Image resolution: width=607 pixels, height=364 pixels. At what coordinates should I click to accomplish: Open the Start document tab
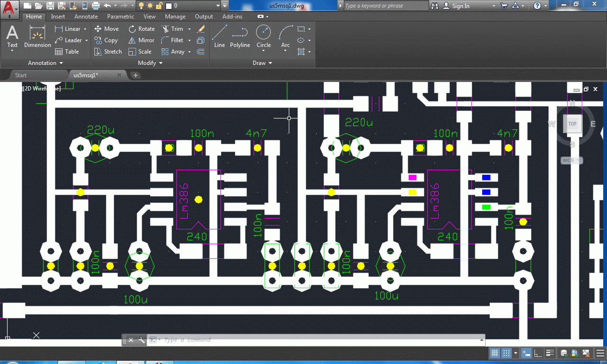(21, 75)
